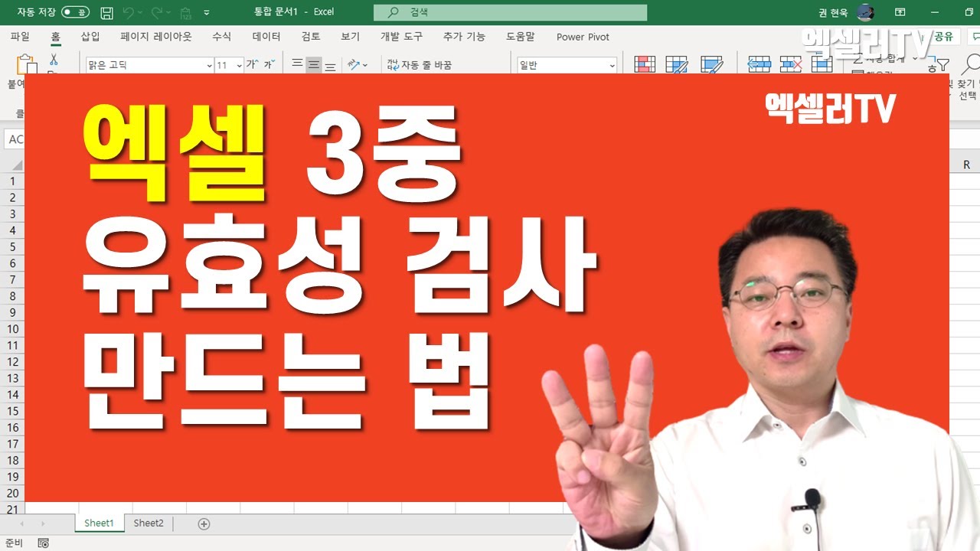The height and width of the screenshot is (551, 980).
Task: Open the 보기 tab
Action: [x=350, y=37]
